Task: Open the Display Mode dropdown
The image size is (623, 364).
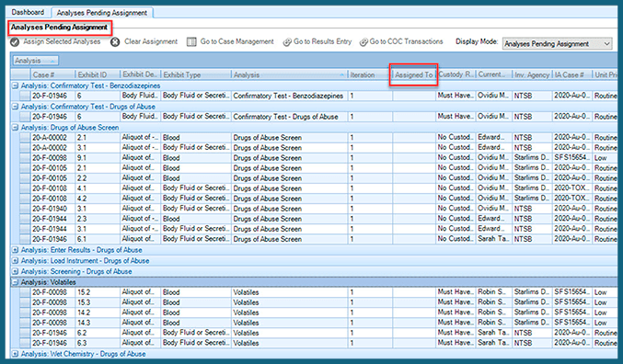Action: pyautogui.click(x=558, y=44)
